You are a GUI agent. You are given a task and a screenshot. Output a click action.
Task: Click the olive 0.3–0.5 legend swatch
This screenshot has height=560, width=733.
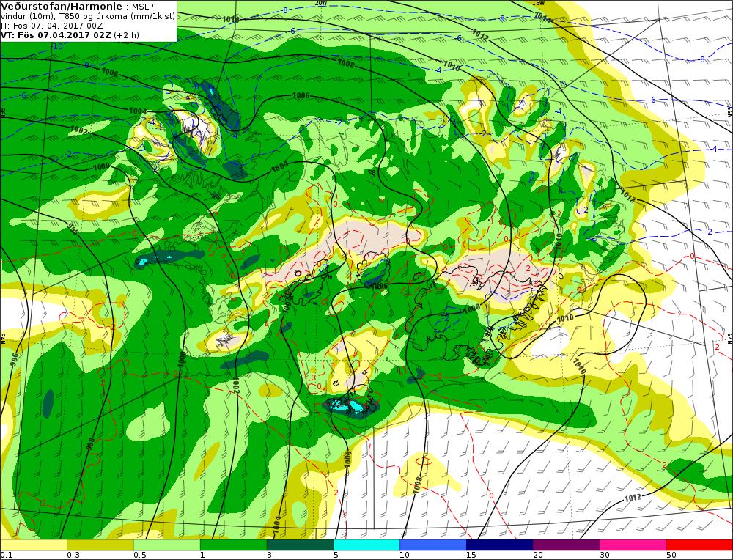coord(100,545)
